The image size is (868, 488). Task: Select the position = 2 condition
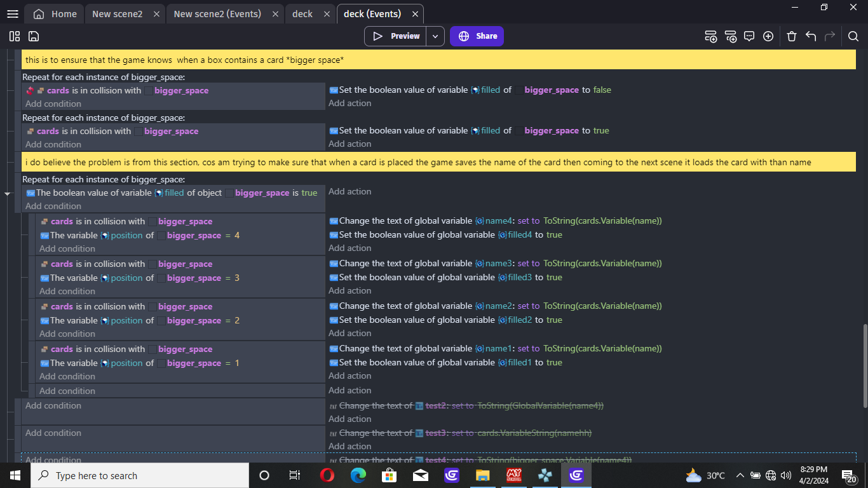pos(140,320)
